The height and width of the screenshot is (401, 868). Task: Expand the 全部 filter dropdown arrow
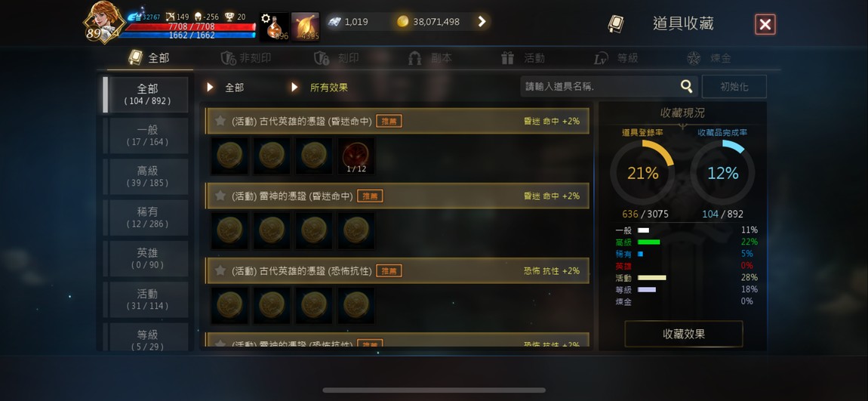coord(210,88)
